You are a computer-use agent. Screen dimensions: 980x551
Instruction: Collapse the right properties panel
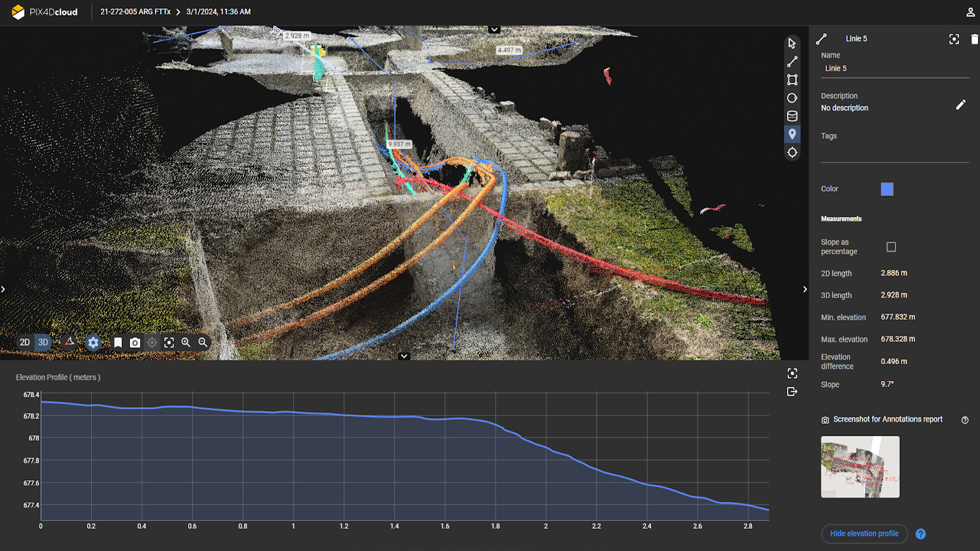805,289
